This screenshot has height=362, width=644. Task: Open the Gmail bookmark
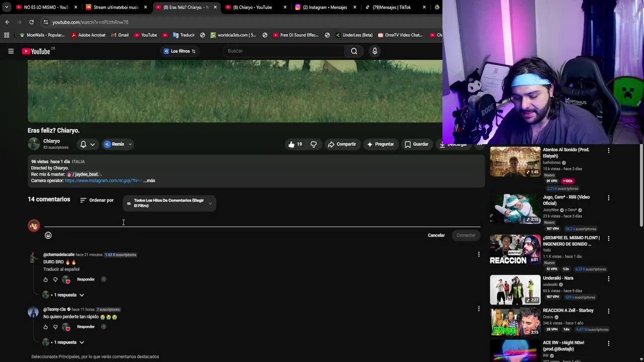pyautogui.click(x=119, y=35)
